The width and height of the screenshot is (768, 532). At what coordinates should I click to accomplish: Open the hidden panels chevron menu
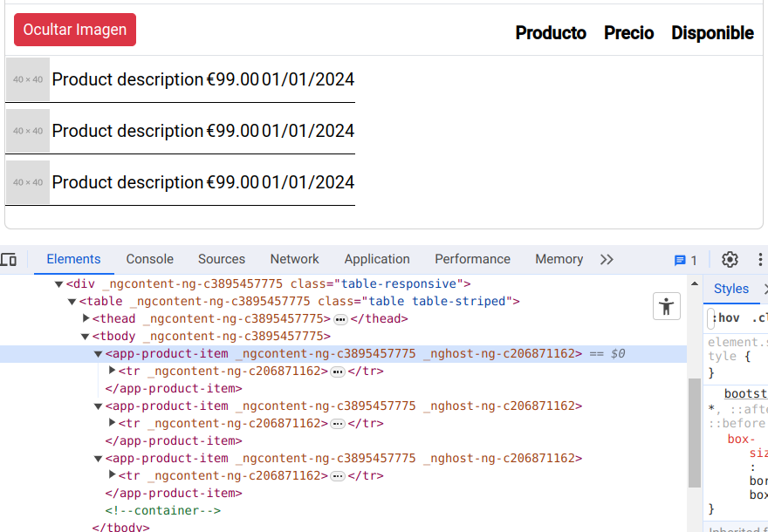(x=607, y=259)
